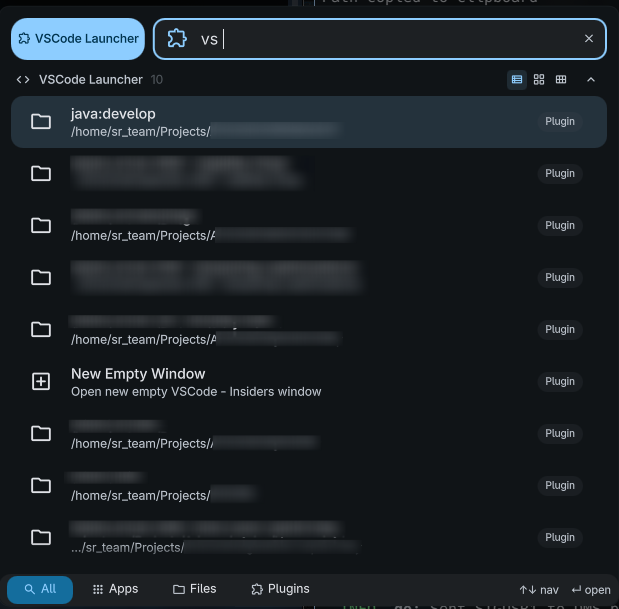Clear the search with the X button
619x609 pixels.
tap(589, 39)
